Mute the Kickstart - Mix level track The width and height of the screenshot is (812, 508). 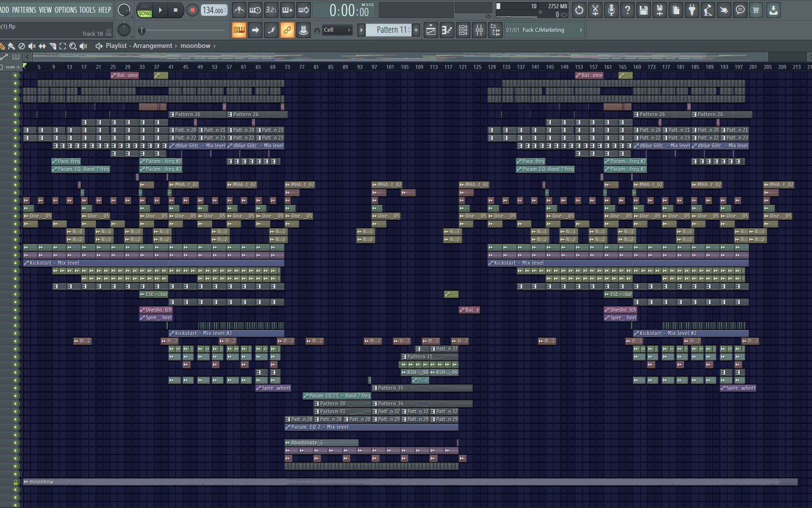15,263
